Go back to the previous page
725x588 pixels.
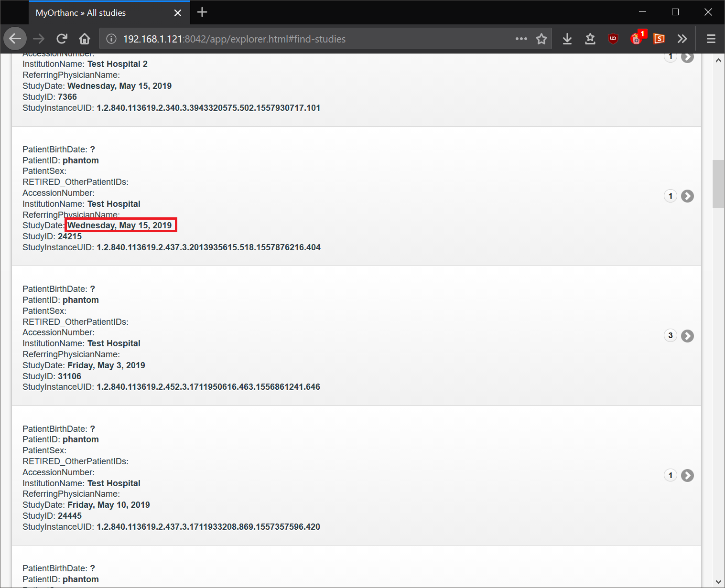(15, 39)
